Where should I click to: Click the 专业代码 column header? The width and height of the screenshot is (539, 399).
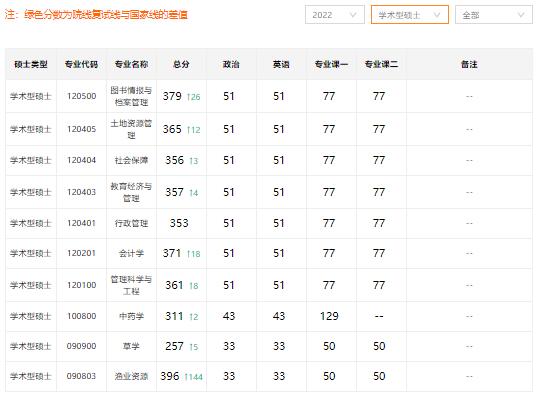click(81, 64)
